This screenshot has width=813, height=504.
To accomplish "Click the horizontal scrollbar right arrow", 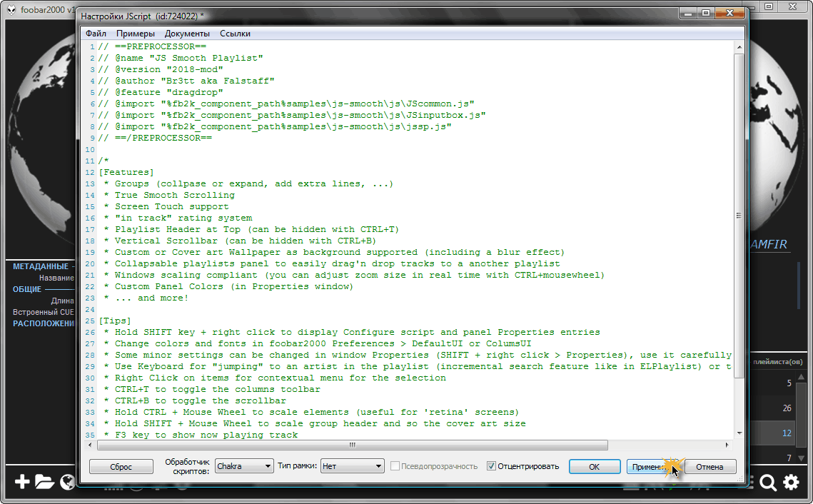I will click(727, 445).
